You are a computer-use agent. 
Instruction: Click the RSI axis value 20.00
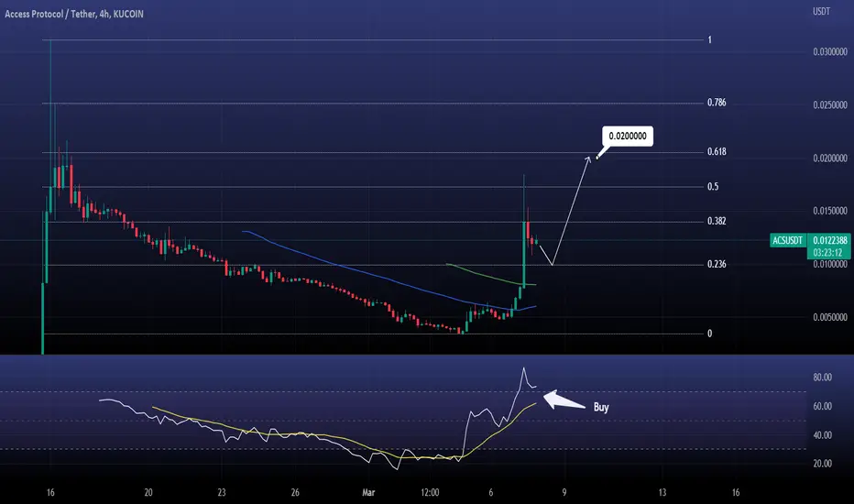click(823, 464)
